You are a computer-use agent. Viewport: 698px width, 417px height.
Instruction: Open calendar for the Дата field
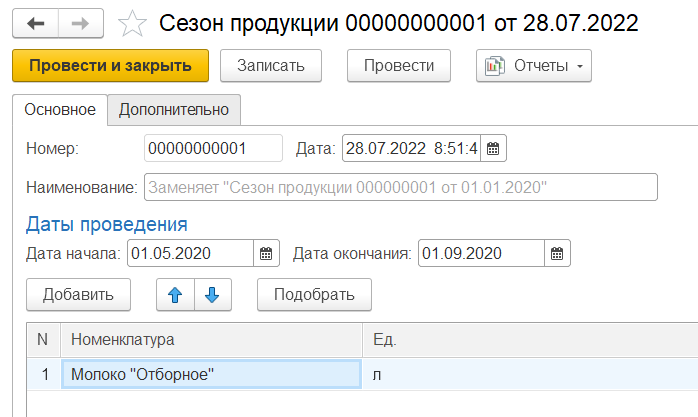pos(493,149)
